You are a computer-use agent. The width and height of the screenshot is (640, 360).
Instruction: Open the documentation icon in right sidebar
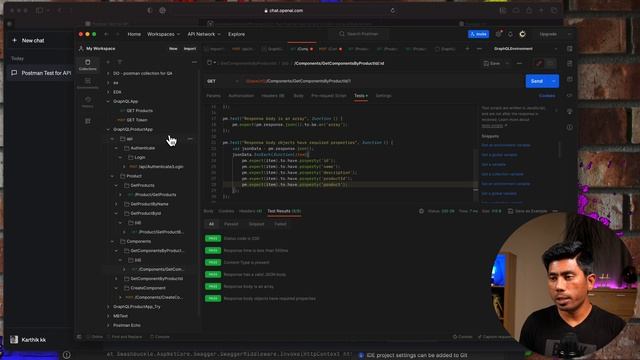(569, 64)
